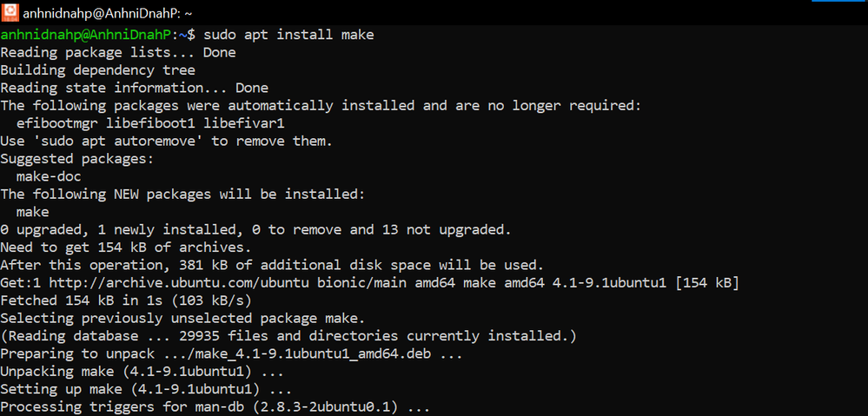
Task: Click 'Selecting previously unselected package make' line
Action: tap(182, 318)
